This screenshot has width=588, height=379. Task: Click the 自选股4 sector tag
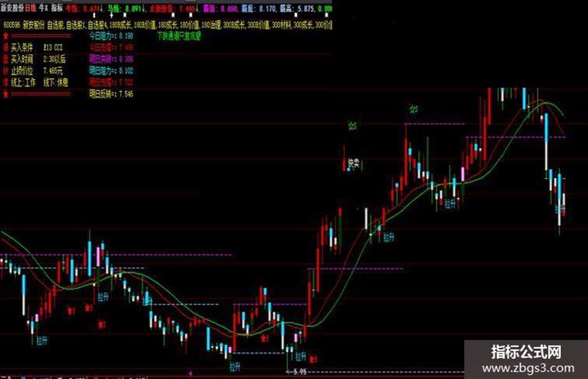pos(98,25)
